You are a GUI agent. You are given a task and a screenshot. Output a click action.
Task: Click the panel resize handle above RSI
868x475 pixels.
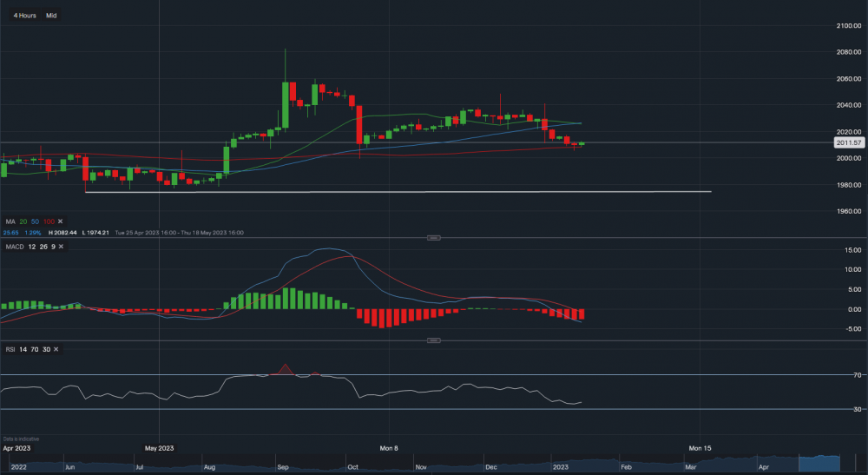(x=436, y=340)
